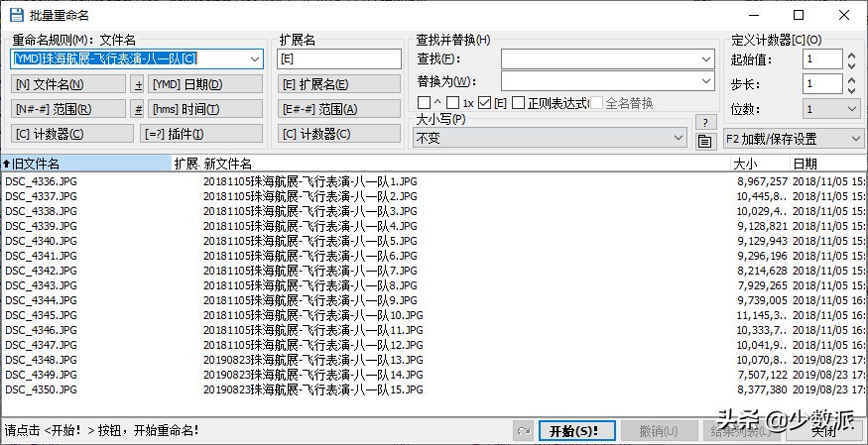868x445 pixels.
Task: Select file DSC_4340.JPG in the list
Action: [x=42, y=241]
